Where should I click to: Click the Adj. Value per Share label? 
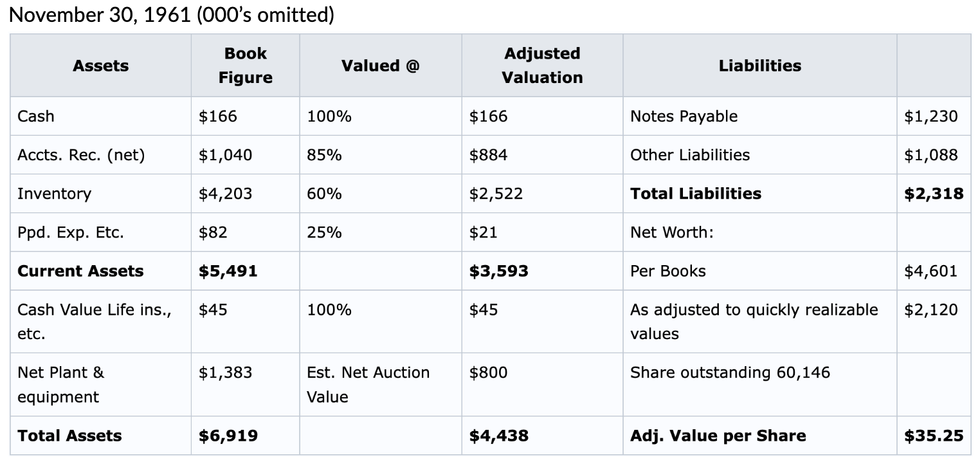point(718,436)
